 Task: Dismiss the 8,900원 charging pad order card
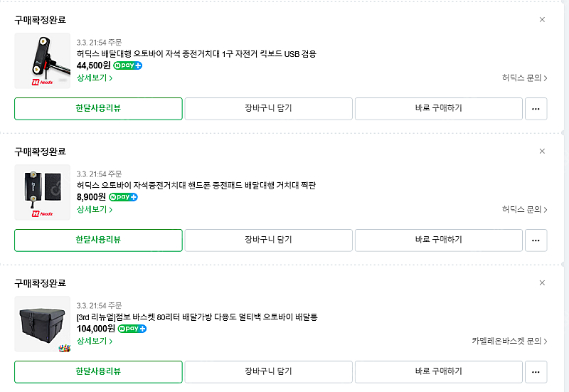(x=542, y=152)
